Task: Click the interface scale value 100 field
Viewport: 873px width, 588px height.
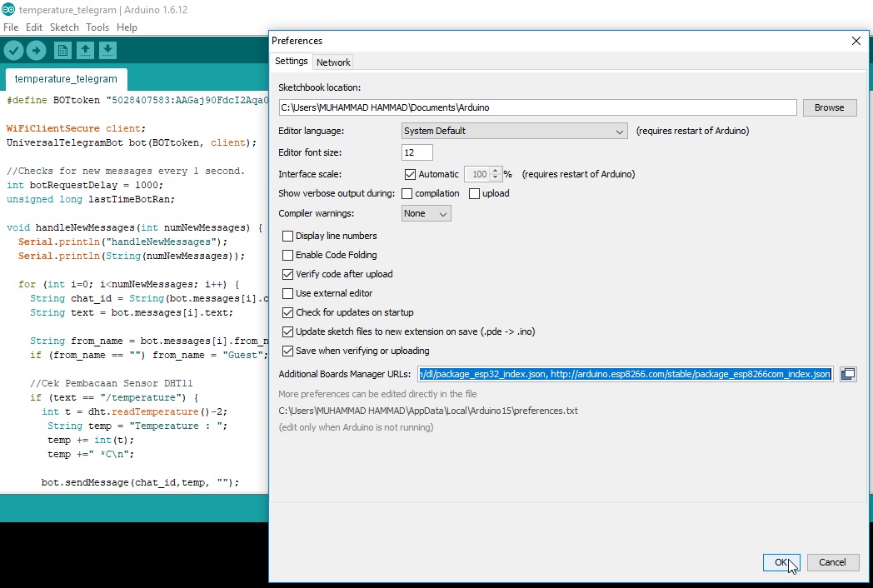Action: (x=477, y=174)
